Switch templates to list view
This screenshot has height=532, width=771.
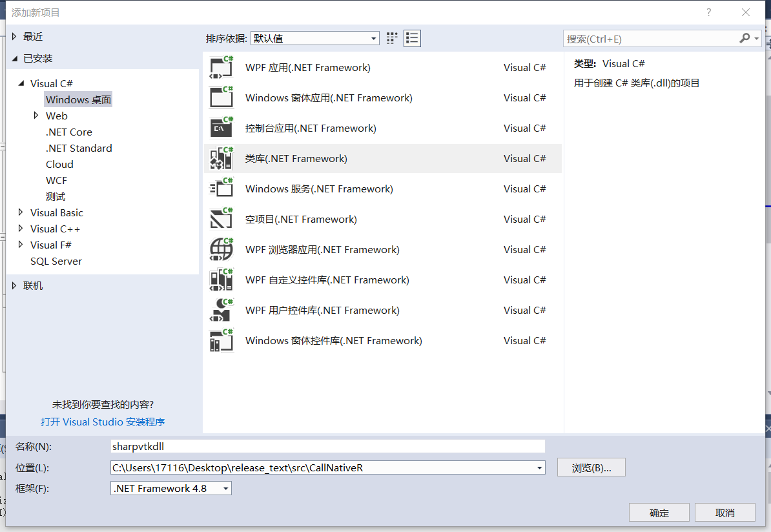coord(412,38)
